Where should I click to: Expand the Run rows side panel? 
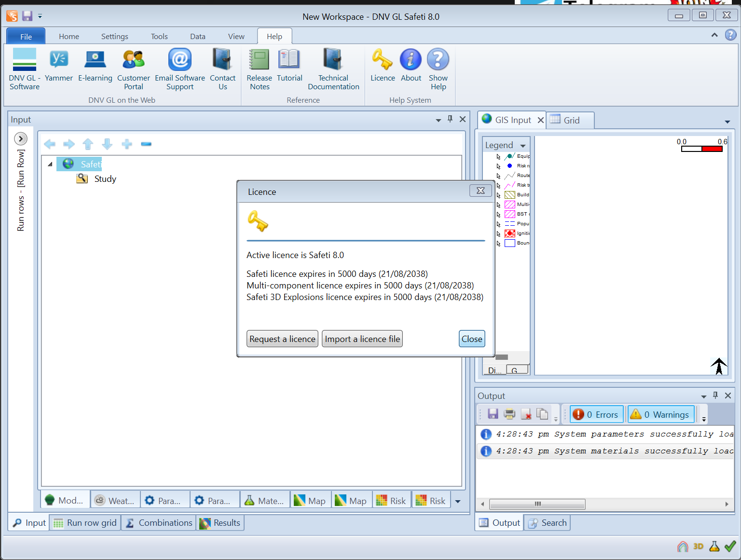(20, 138)
